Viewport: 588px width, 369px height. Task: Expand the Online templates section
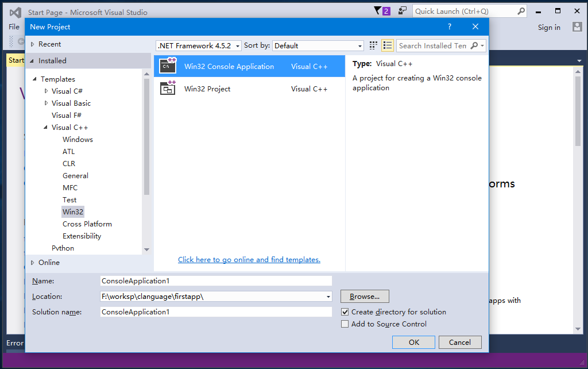coord(33,263)
